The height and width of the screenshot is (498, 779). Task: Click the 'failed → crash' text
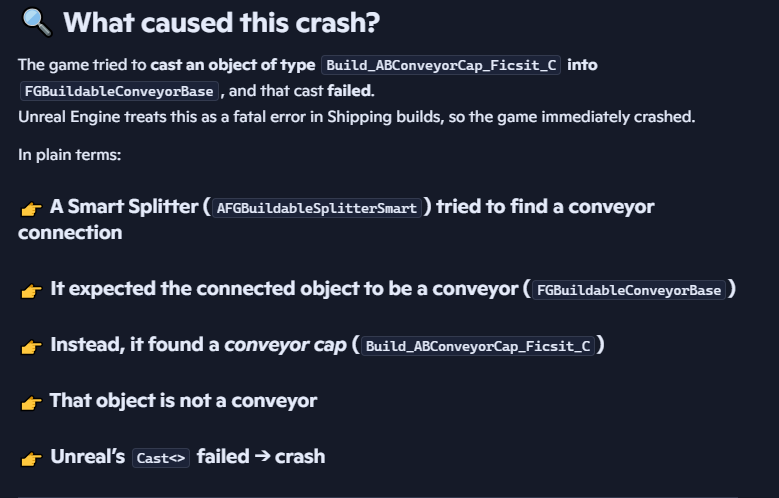click(x=261, y=457)
